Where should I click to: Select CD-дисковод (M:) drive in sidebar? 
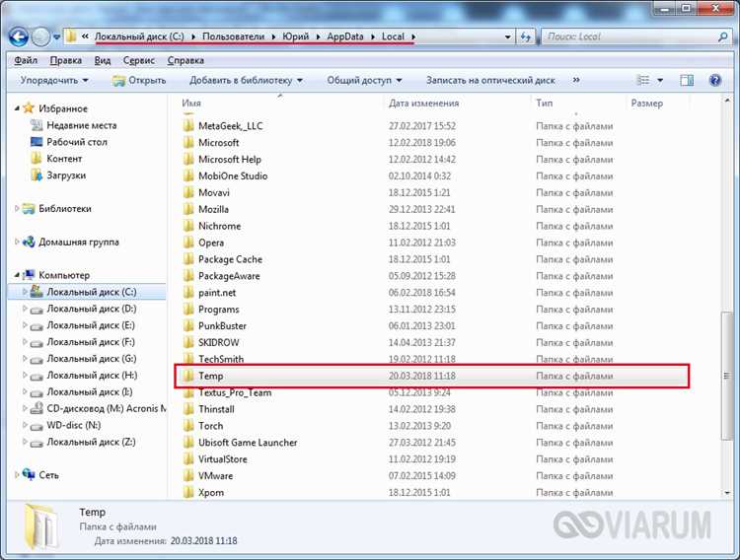click(98, 408)
